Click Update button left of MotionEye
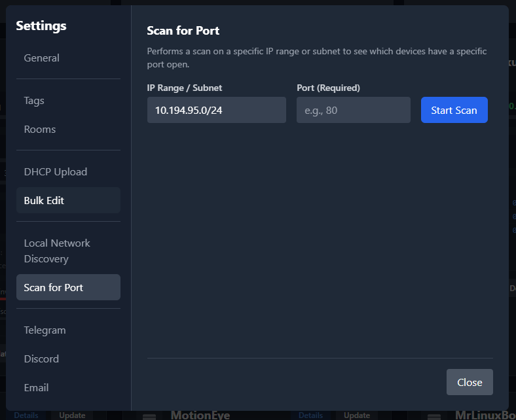 72,415
